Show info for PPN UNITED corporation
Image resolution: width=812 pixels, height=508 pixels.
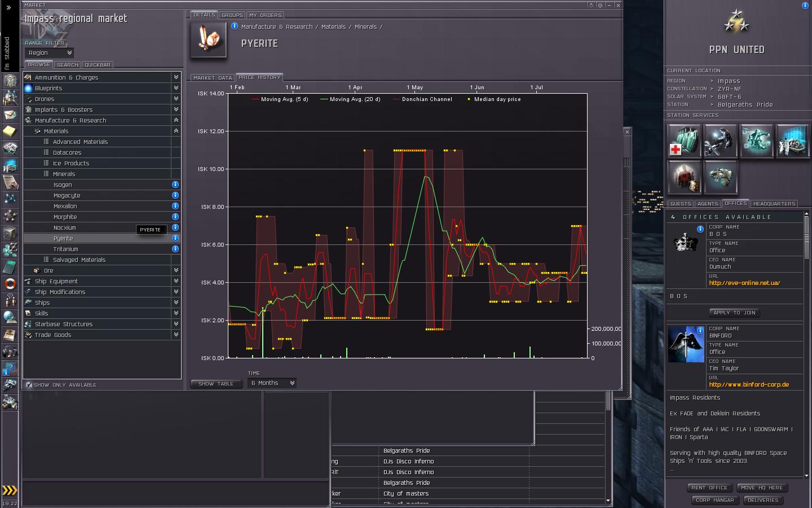coord(805,6)
